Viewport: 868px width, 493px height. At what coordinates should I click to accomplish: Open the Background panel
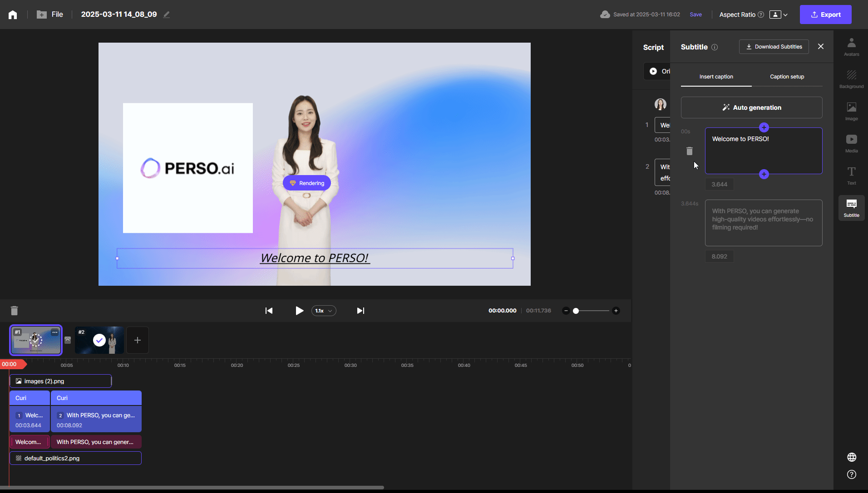coord(851,79)
